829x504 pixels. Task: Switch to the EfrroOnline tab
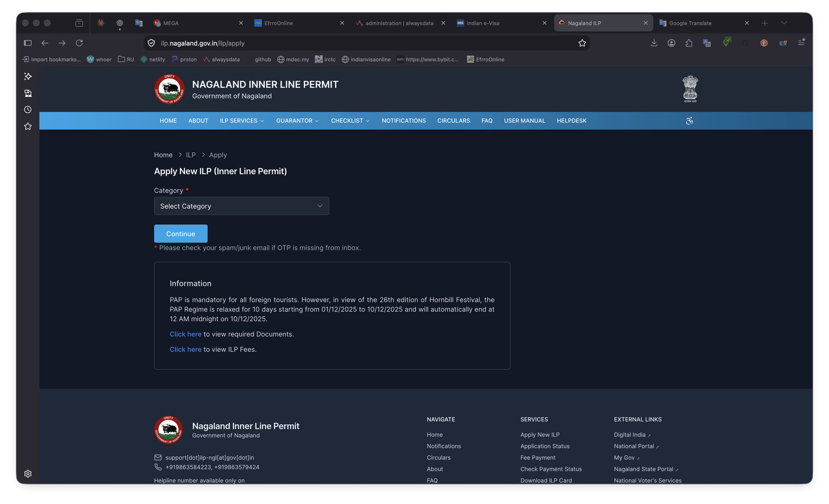point(300,23)
